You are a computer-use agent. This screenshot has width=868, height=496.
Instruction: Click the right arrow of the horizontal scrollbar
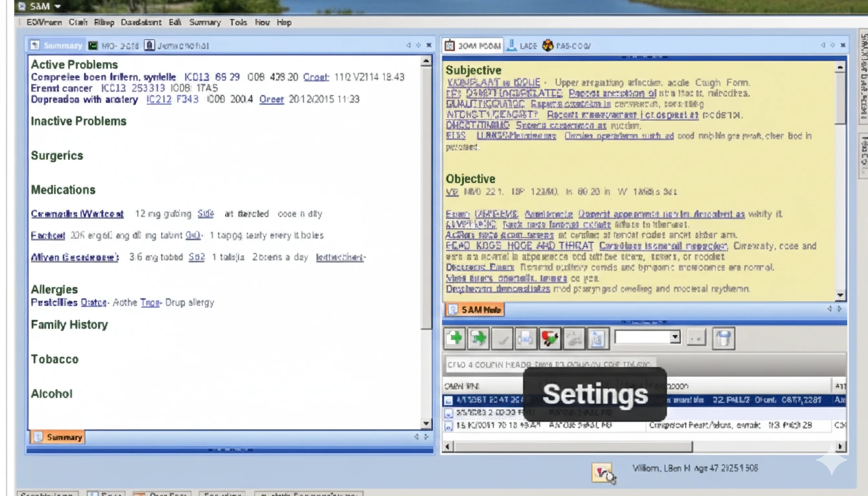[x=840, y=446]
